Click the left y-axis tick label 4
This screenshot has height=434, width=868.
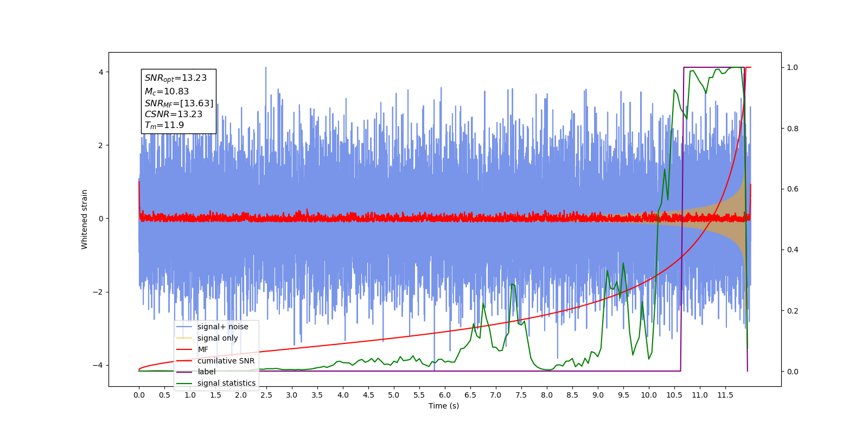(101, 72)
